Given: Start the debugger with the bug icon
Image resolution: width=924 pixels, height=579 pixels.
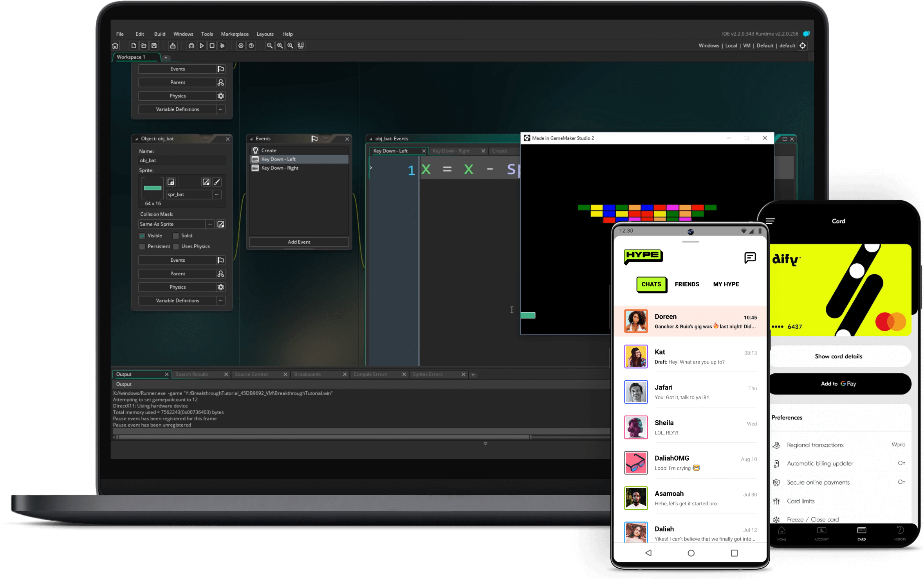Looking at the screenshot, I should coord(191,46).
